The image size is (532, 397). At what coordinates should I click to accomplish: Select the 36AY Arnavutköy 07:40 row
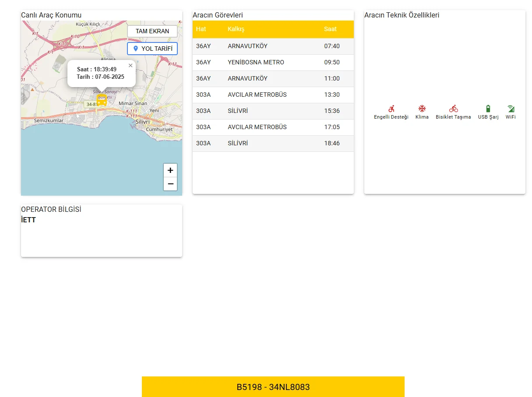click(273, 46)
